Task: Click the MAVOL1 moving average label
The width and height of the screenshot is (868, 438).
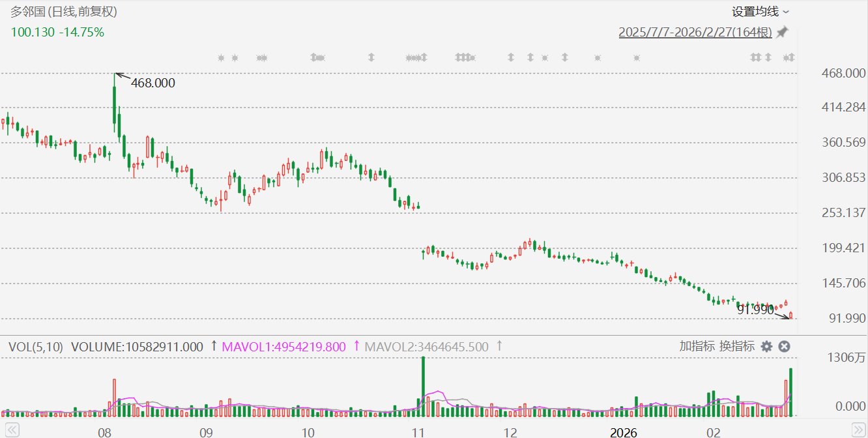Action: pos(284,347)
